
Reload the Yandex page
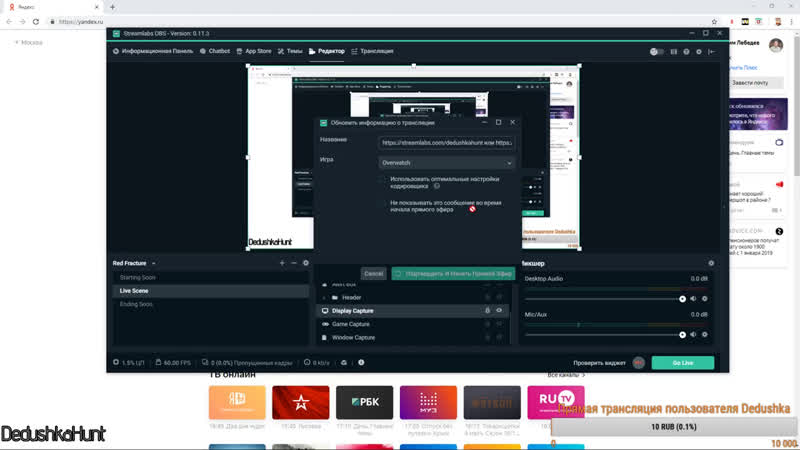(36, 21)
